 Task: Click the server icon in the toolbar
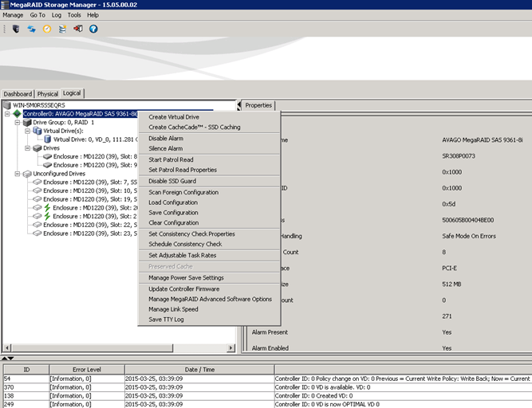[x=15, y=29]
